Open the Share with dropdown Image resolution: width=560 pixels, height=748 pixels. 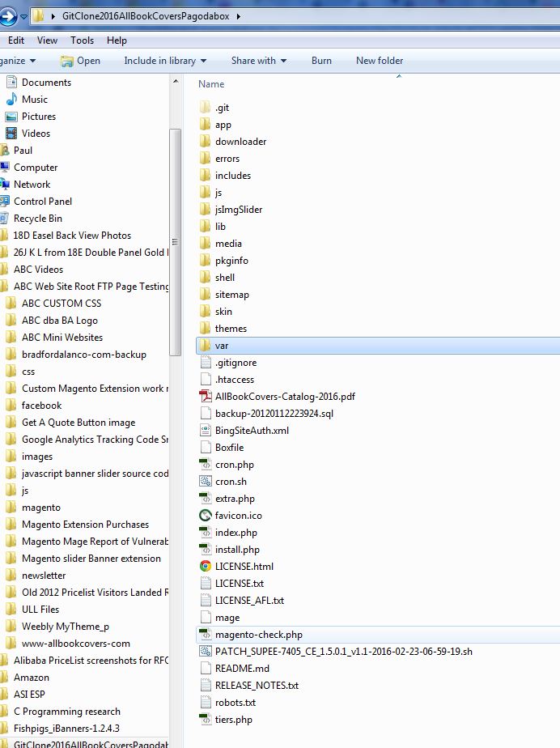[259, 61]
